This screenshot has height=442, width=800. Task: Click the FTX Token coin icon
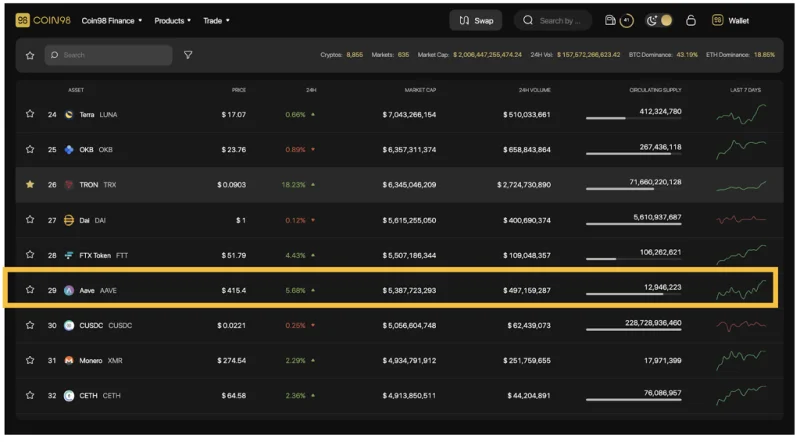pos(69,255)
